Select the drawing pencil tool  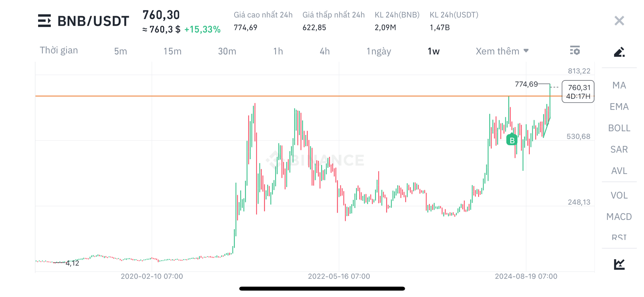coord(619,52)
